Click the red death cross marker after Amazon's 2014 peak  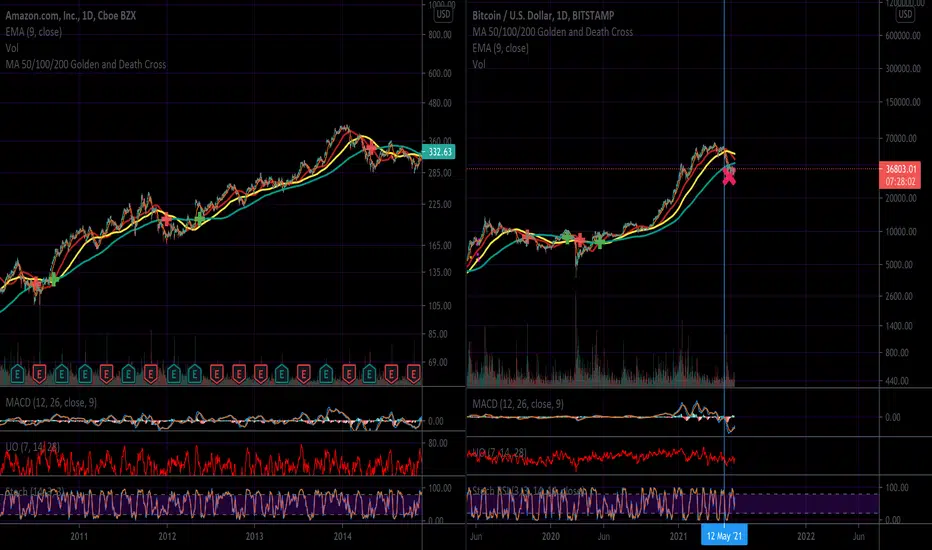[371, 148]
